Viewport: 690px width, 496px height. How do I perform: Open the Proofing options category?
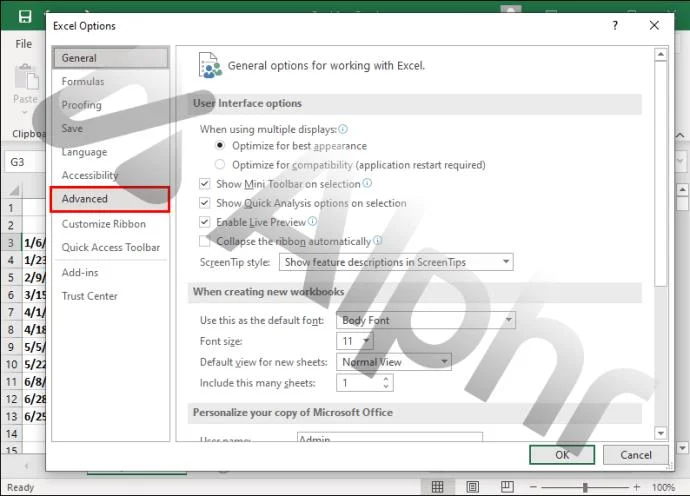110,105
